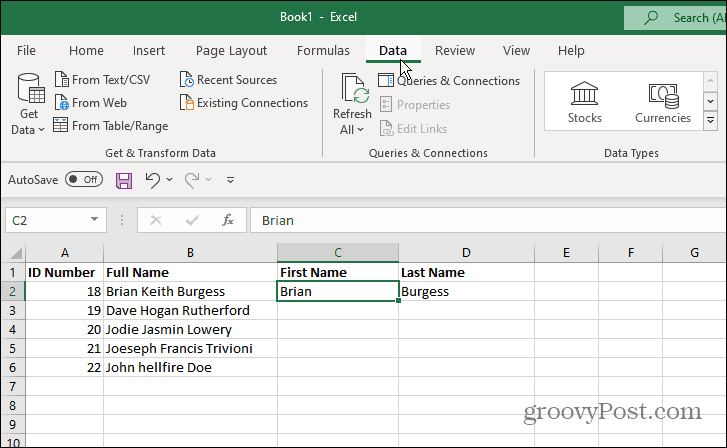Open the Undo history dropdown arrow
Screen dimensions: 727x448
169,180
